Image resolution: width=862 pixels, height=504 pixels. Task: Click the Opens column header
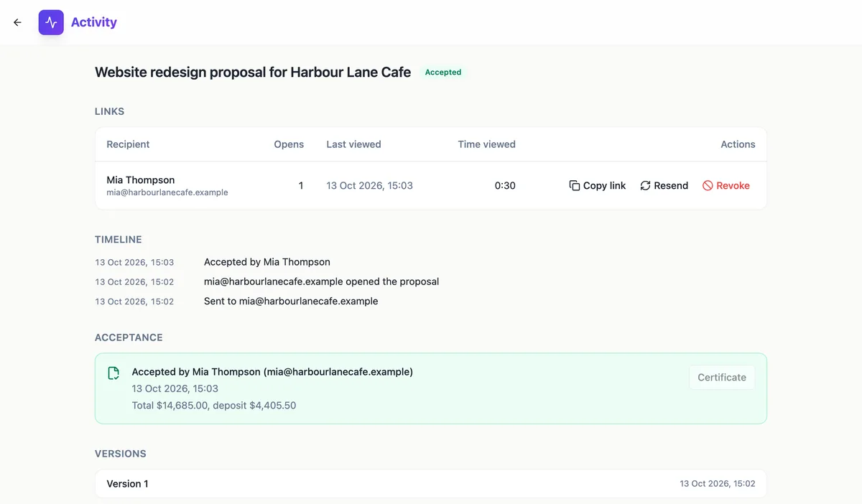(289, 144)
